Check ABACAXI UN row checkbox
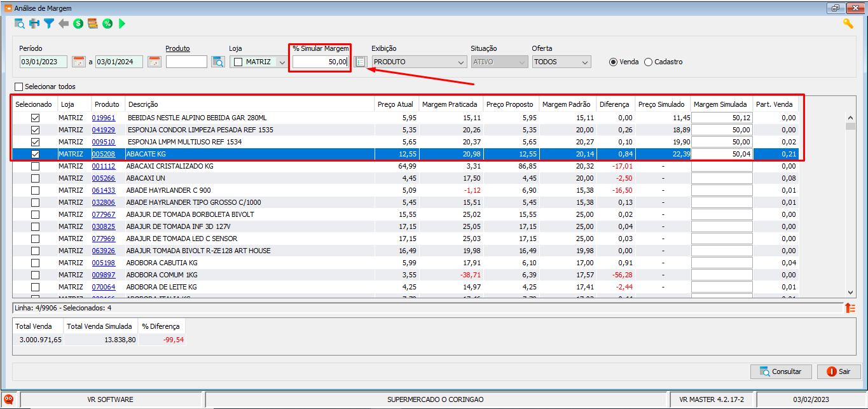Viewport: 868px width, 409px height. click(35, 178)
